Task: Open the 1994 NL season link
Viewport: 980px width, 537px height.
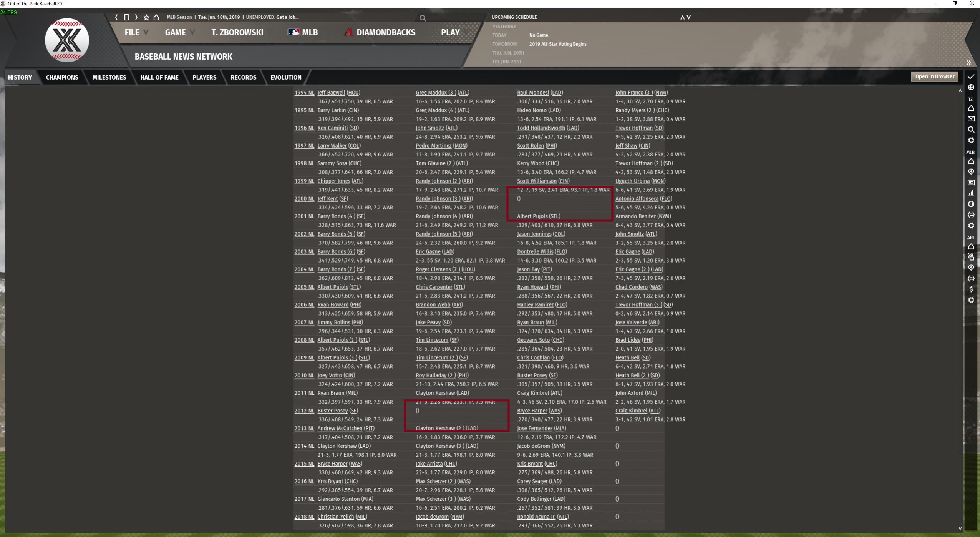Action: tap(304, 93)
